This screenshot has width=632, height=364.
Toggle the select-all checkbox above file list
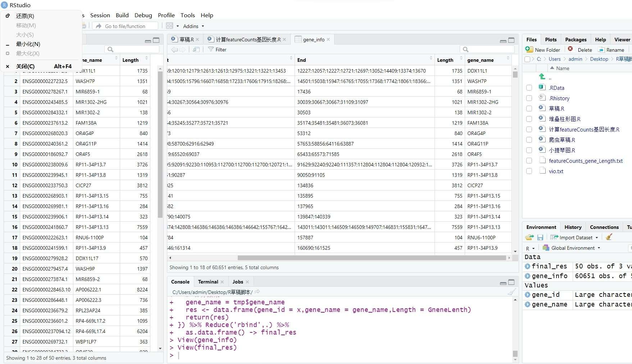pyautogui.click(x=527, y=59)
